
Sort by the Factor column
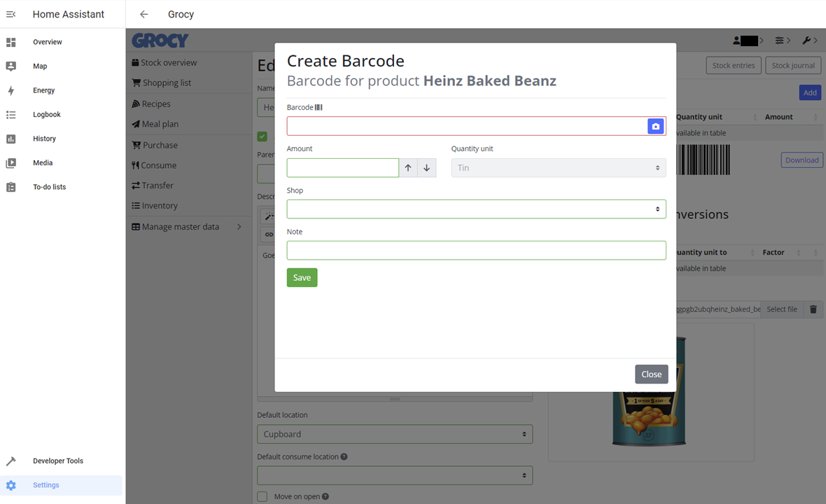pyautogui.click(x=773, y=252)
